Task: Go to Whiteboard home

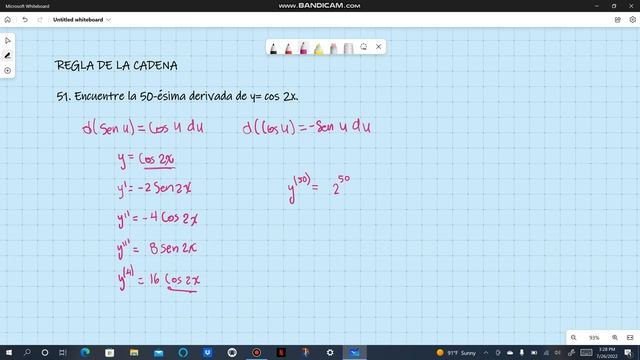Action: click(x=7, y=20)
